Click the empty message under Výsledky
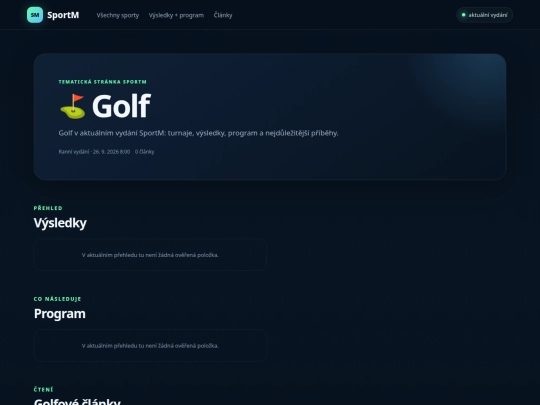The image size is (540, 405). (x=150, y=255)
